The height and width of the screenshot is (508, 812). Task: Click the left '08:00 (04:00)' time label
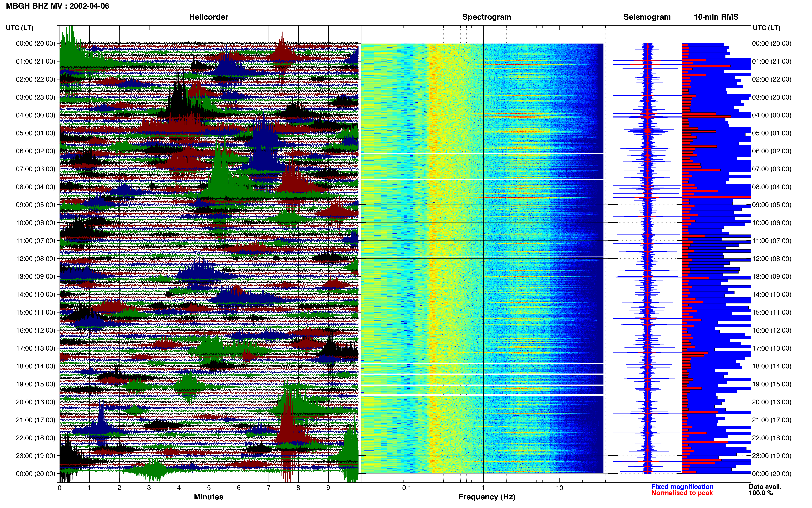click(36, 187)
